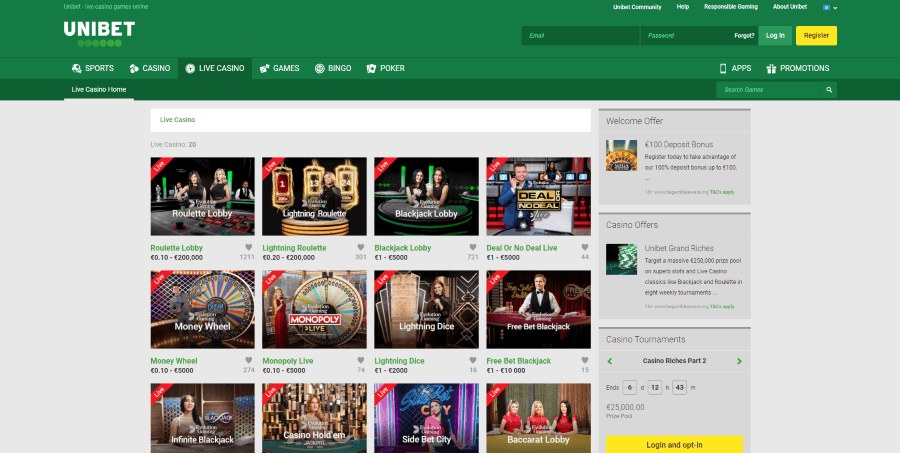The height and width of the screenshot is (453, 900).
Task: Click the Apps phone icon
Action: coord(723,68)
